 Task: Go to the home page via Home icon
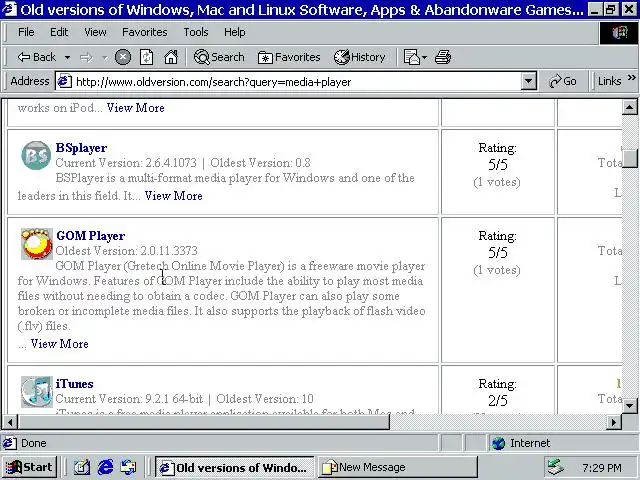click(171, 57)
